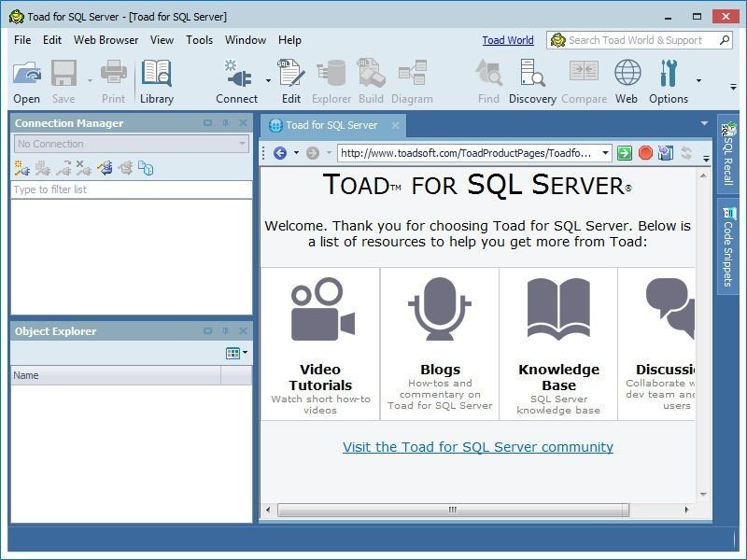Click the browser Forward arrow button
This screenshot has width=747, height=560.
tap(313, 153)
